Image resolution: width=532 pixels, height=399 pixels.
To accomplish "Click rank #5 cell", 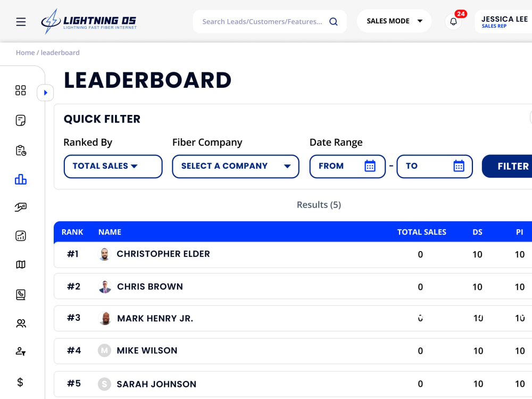I will pyautogui.click(x=73, y=384).
